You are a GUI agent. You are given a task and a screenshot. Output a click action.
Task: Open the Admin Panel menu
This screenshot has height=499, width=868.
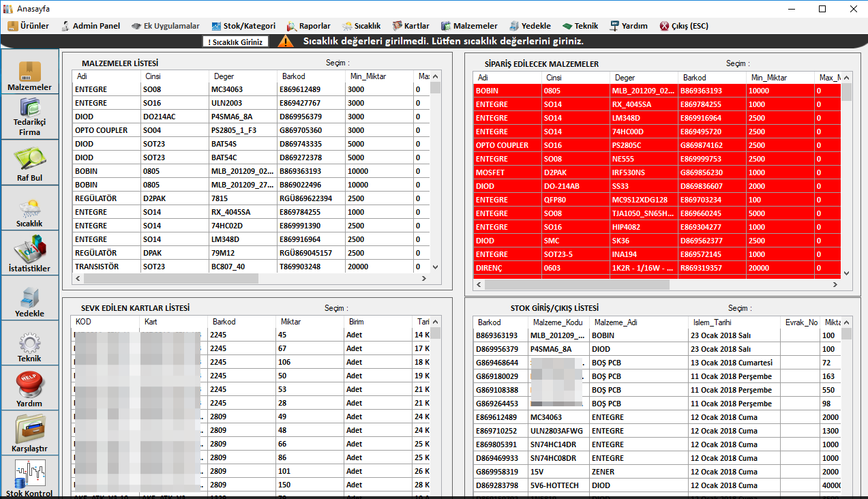[90, 26]
